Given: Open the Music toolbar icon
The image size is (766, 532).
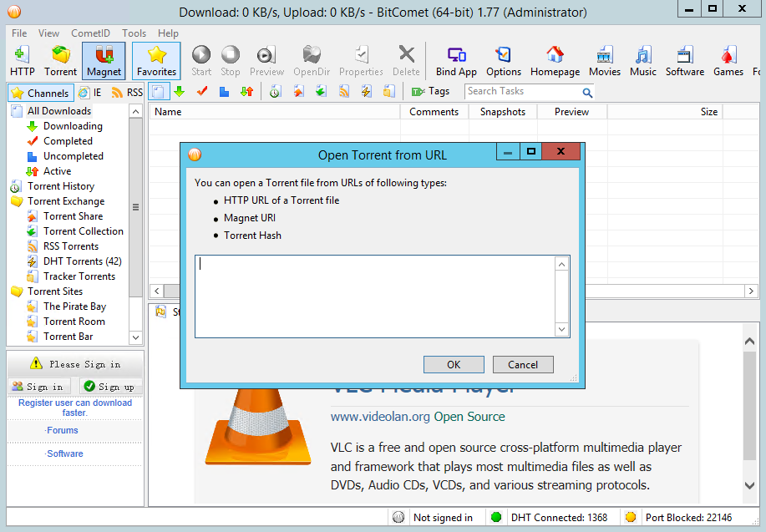Looking at the screenshot, I should [x=643, y=61].
